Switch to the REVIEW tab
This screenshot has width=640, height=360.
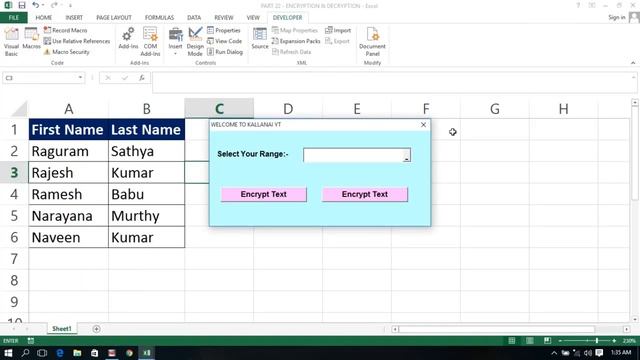(224, 18)
